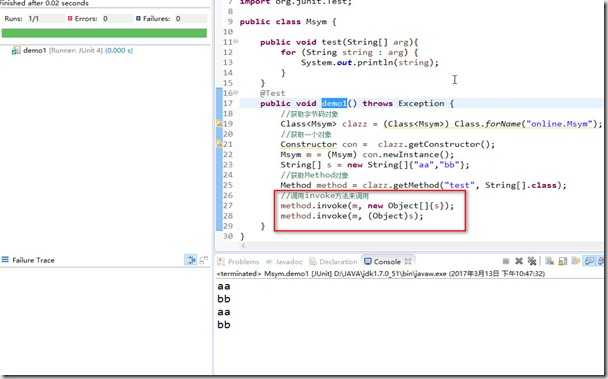Toggle the Word Wrap icon in Console toolbar
This screenshot has width=608, height=379.
pos(576,261)
